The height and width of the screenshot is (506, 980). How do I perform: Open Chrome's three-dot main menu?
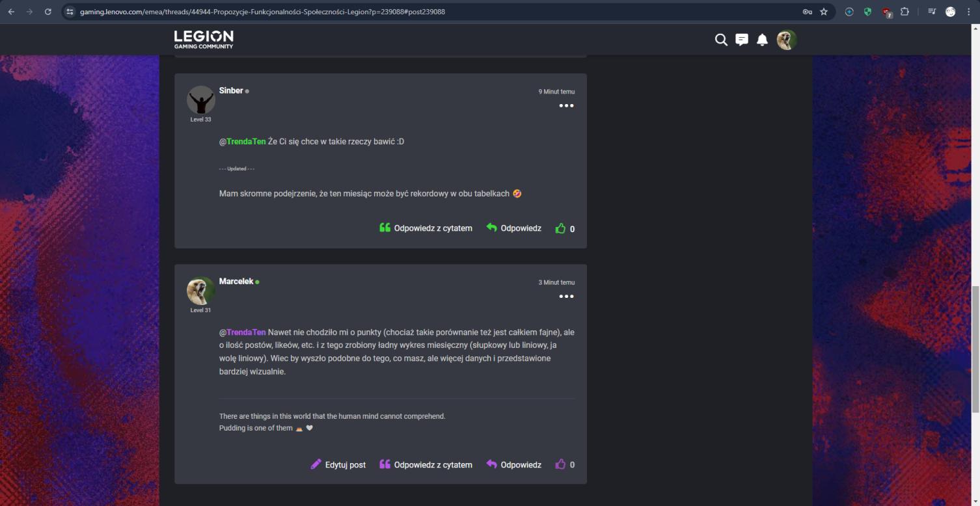969,12
